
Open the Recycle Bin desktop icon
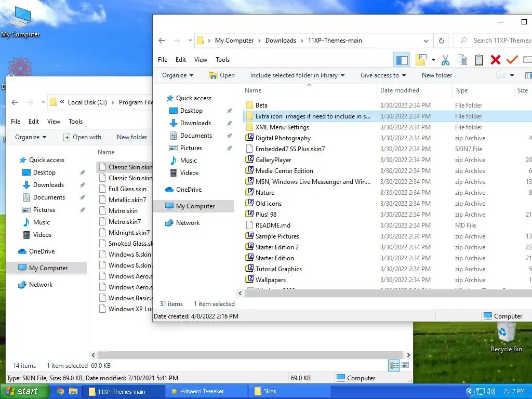(x=506, y=337)
